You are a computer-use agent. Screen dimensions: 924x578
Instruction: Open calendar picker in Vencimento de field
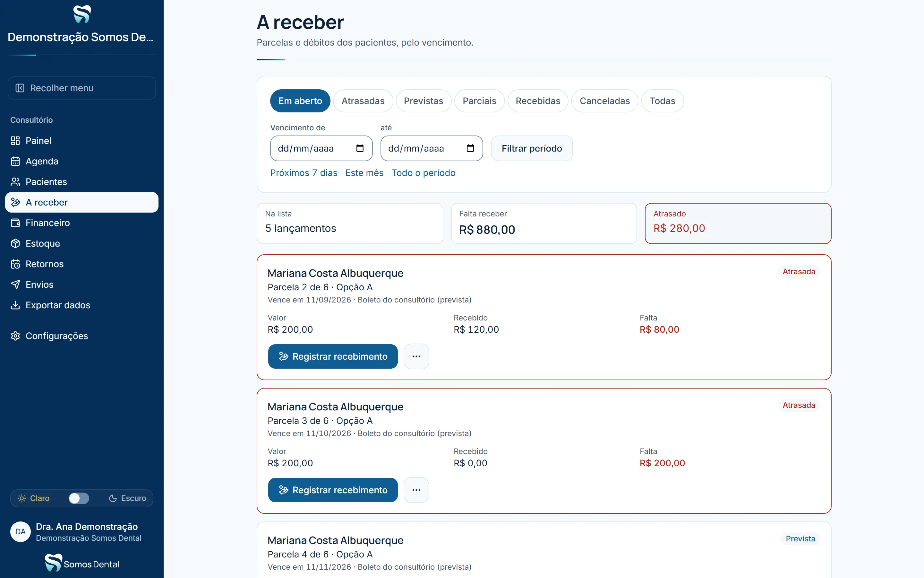360,148
